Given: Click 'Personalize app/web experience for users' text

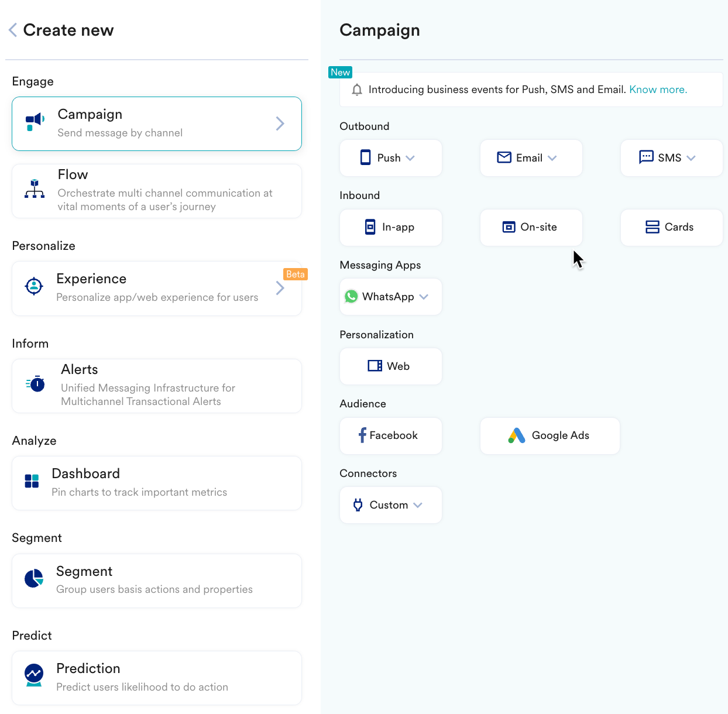Looking at the screenshot, I should 157,297.
